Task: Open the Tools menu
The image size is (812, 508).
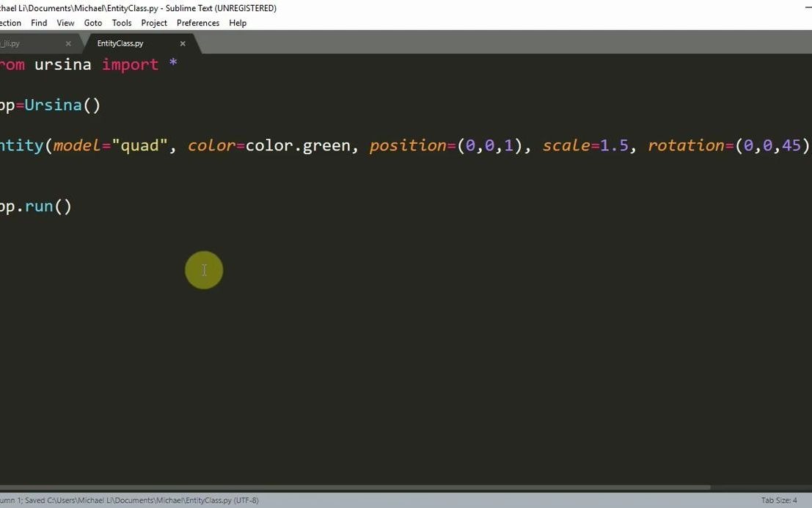Action: point(121,23)
